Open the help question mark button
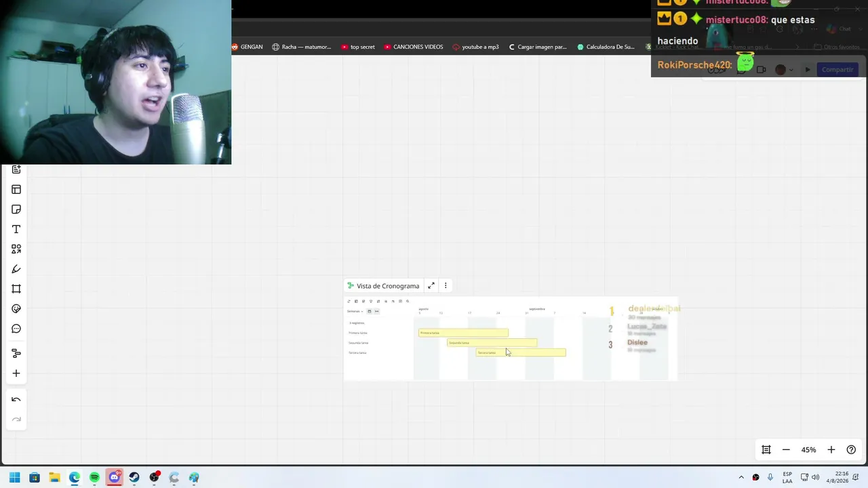Image resolution: width=868 pixels, height=488 pixels. point(851,450)
